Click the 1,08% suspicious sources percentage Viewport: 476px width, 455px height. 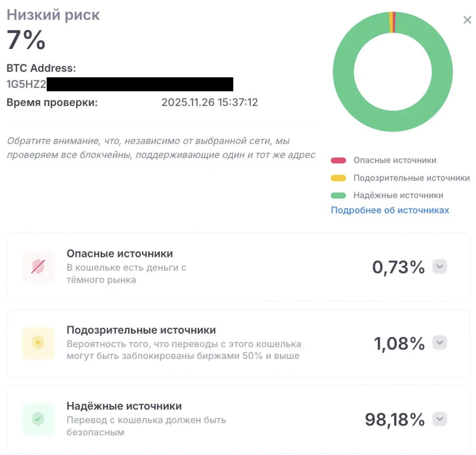pos(399,343)
